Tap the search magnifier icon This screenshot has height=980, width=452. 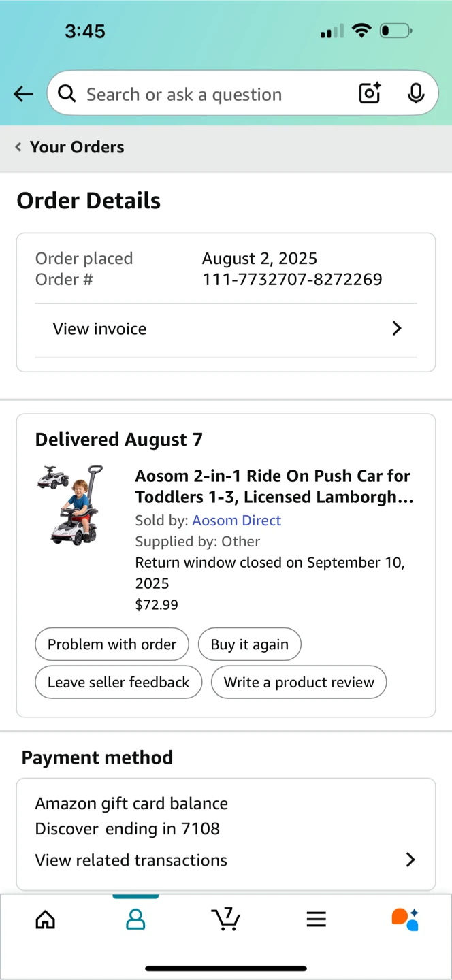tap(67, 94)
